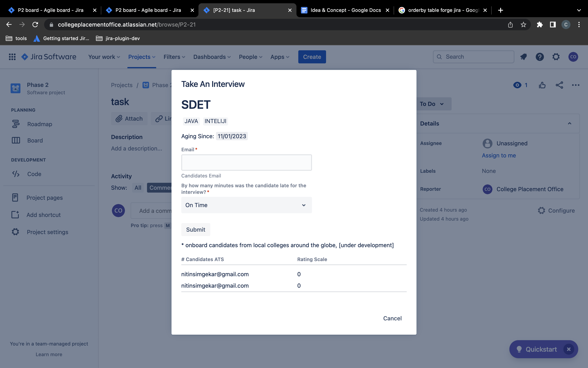Viewport: 588px width, 368px height.
Task: Click Assign to me link
Action: [x=499, y=155]
